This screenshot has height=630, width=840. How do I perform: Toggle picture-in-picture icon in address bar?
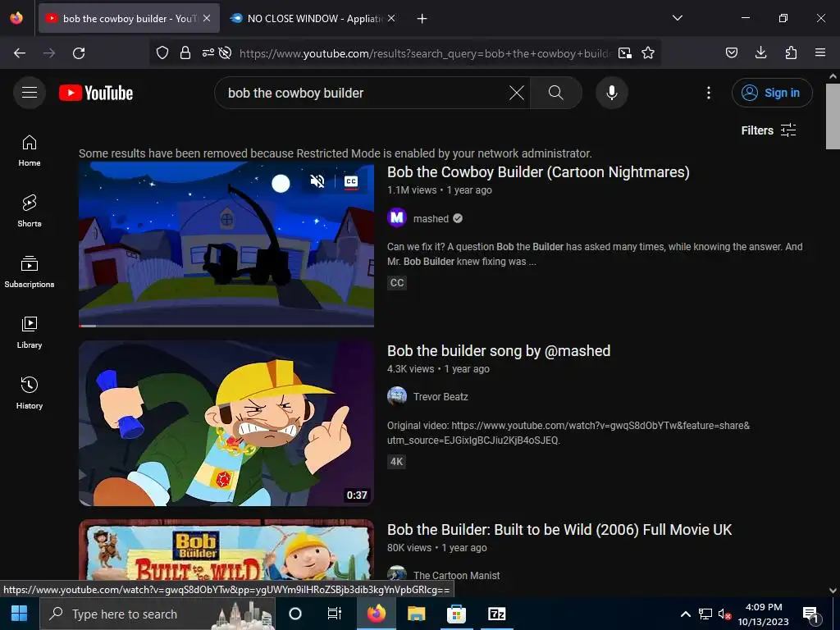(624, 53)
